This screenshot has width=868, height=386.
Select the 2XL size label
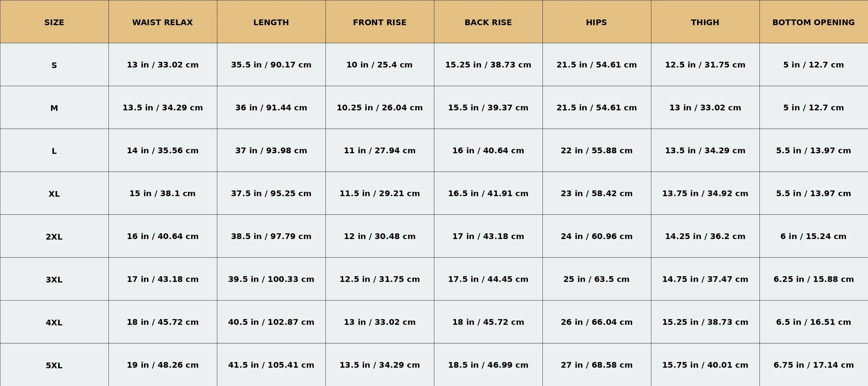tap(54, 237)
